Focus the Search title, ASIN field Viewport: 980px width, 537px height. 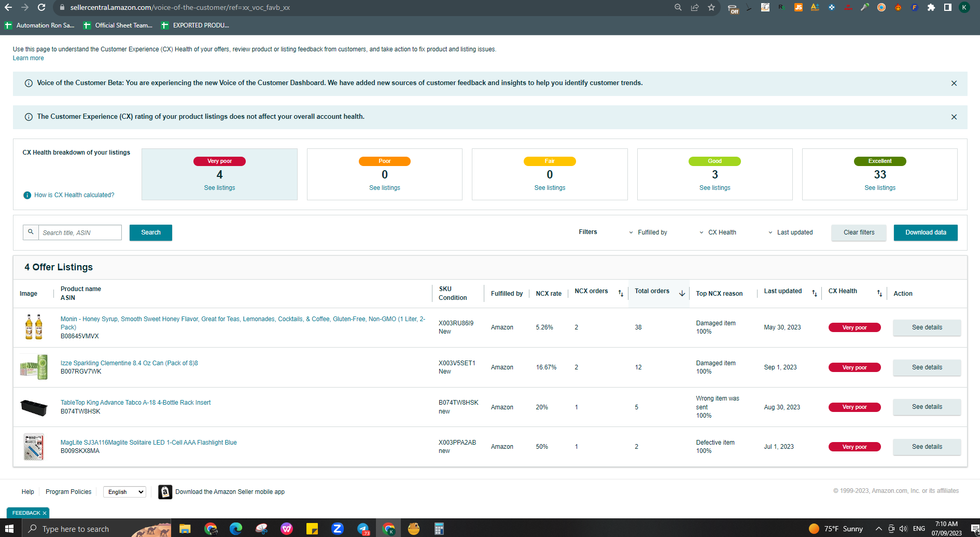click(x=80, y=232)
